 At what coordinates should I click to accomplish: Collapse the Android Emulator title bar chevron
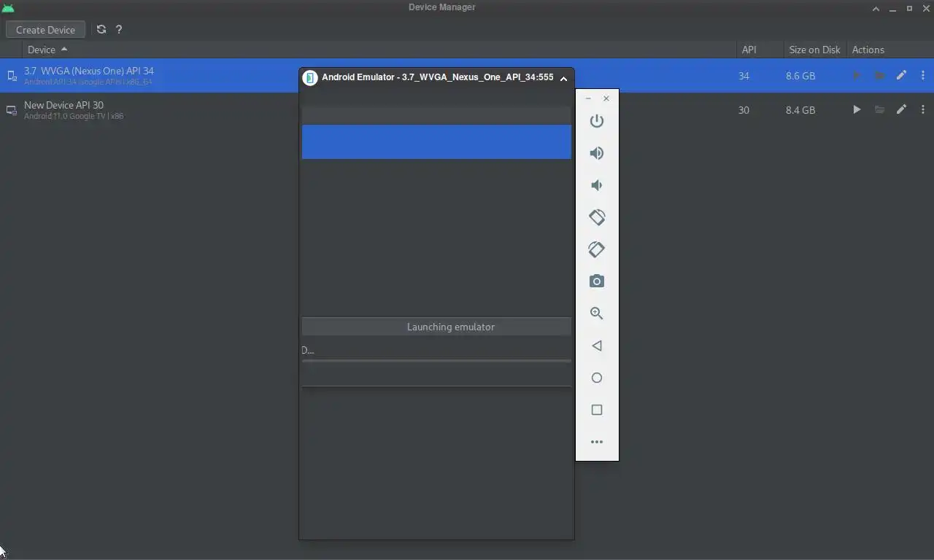click(563, 78)
